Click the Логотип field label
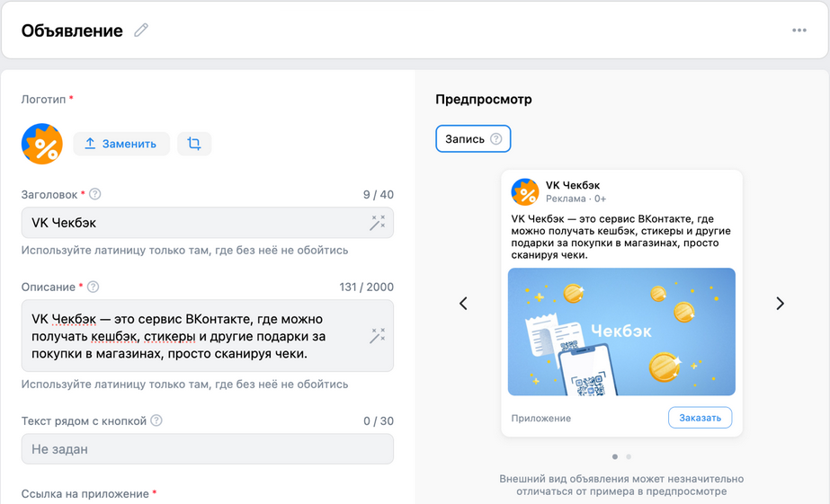The height and width of the screenshot is (504, 830). (43, 100)
